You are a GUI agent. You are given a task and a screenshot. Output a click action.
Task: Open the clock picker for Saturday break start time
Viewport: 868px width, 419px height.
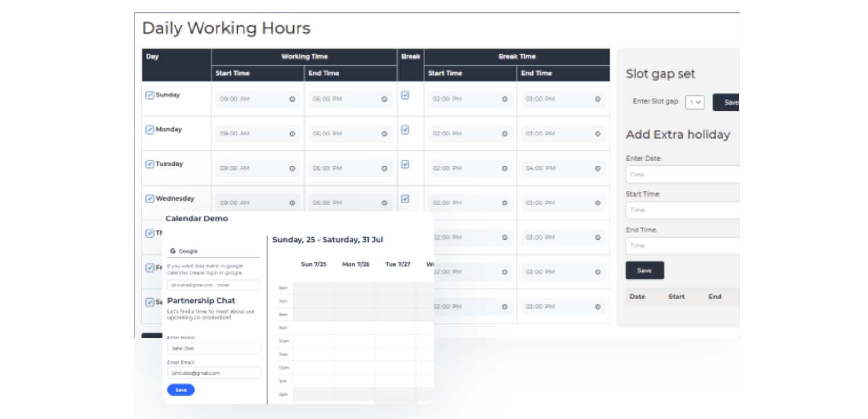coord(504,307)
